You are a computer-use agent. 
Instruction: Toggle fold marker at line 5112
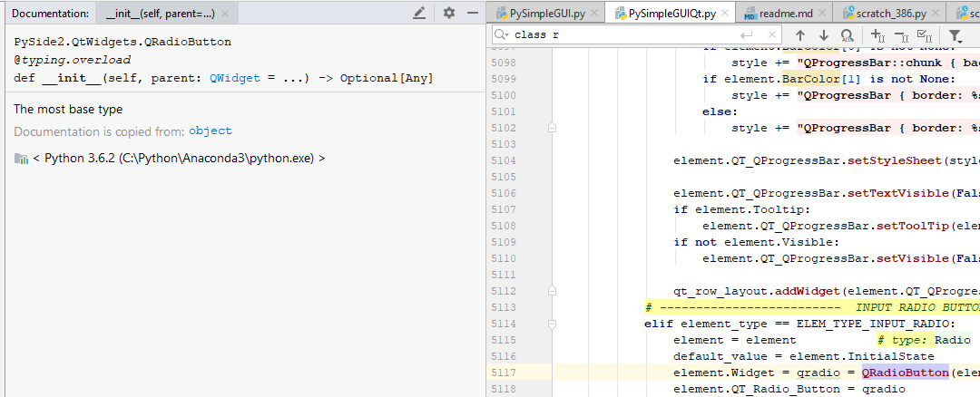(552, 291)
